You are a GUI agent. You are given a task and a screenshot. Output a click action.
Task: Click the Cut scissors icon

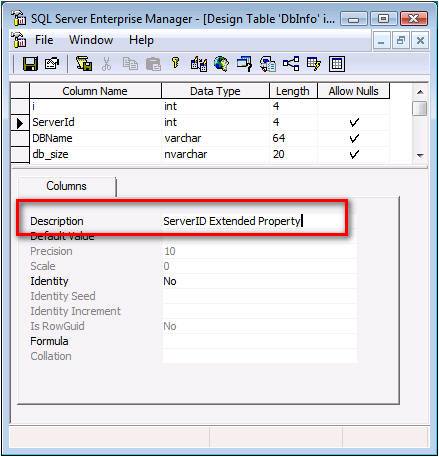coord(106,64)
